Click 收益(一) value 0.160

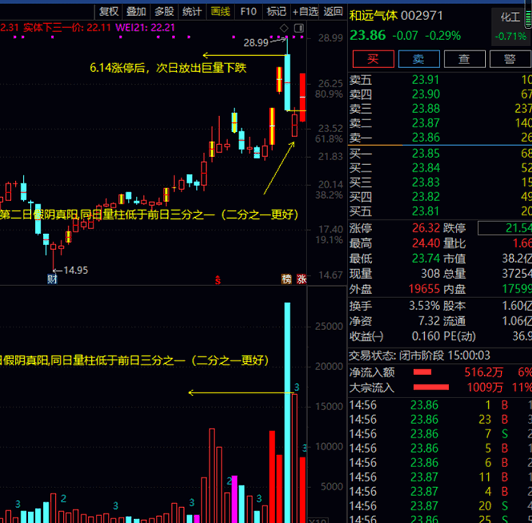[x=426, y=336]
